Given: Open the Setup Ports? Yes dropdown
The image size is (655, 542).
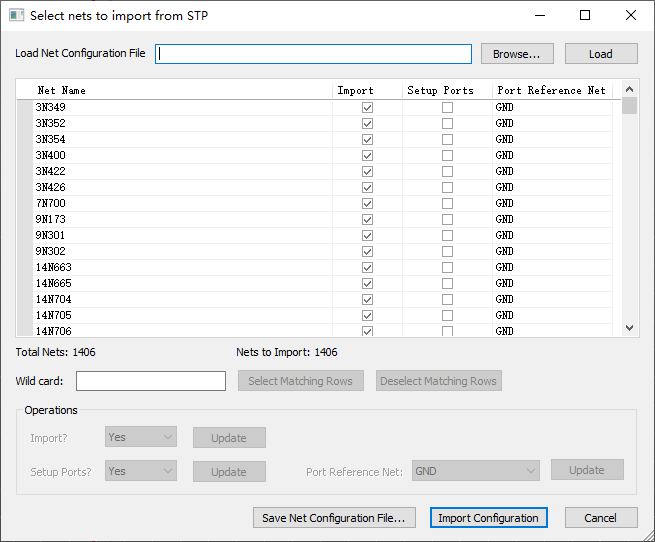Looking at the screenshot, I should [141, 471].
